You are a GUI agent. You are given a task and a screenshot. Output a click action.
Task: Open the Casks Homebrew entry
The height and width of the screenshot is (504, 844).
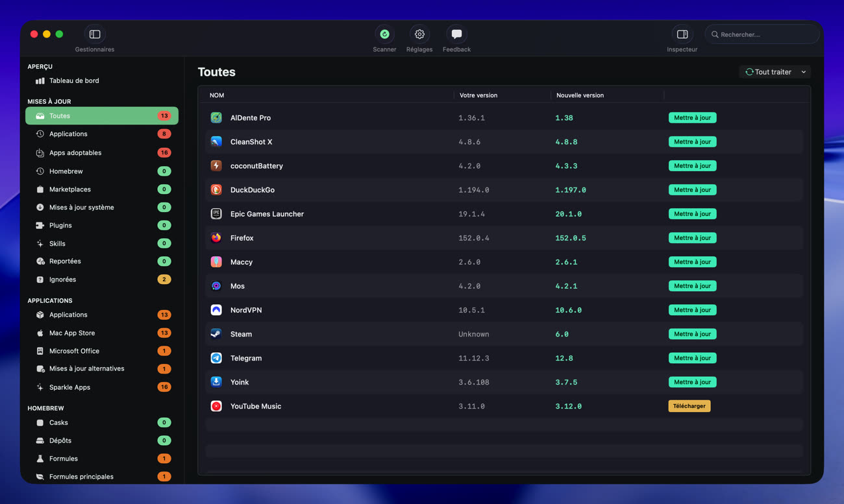102,423
